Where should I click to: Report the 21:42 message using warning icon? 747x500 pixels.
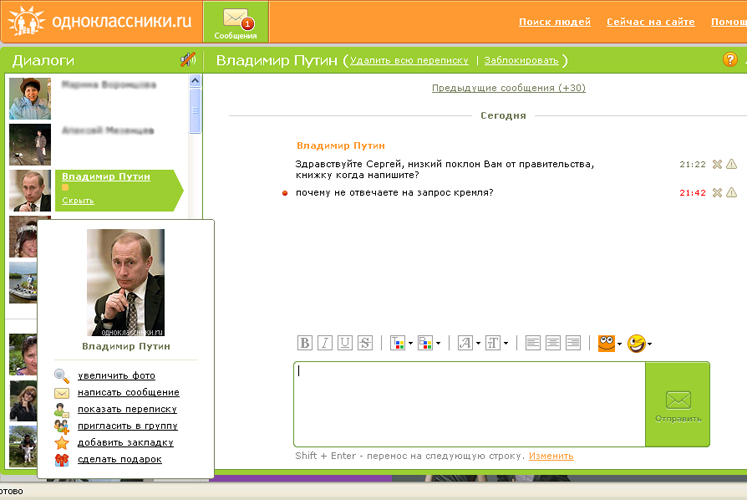[731, 192]
